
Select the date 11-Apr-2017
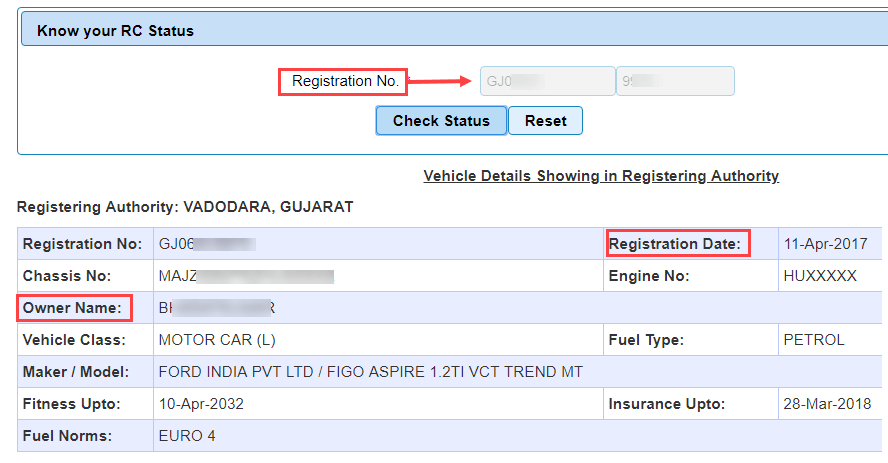825,244
